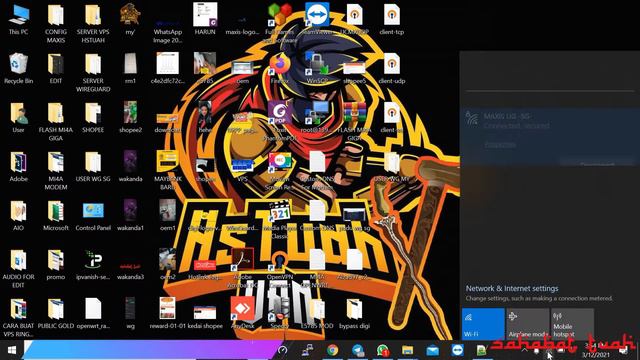Select the Adobe Acrobat DC shortcut

pyautogui.click(x=242, y=267)
